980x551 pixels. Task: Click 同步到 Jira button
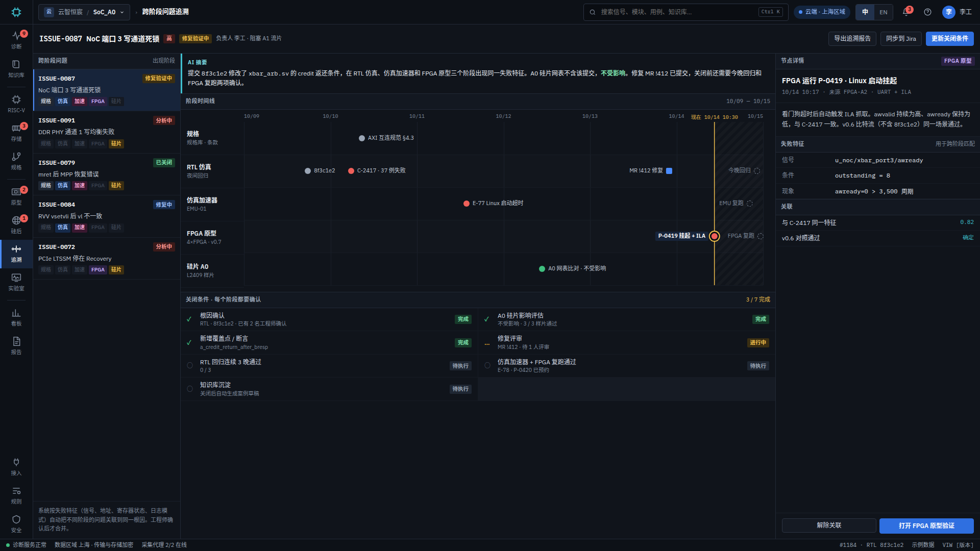pos(901,38)
